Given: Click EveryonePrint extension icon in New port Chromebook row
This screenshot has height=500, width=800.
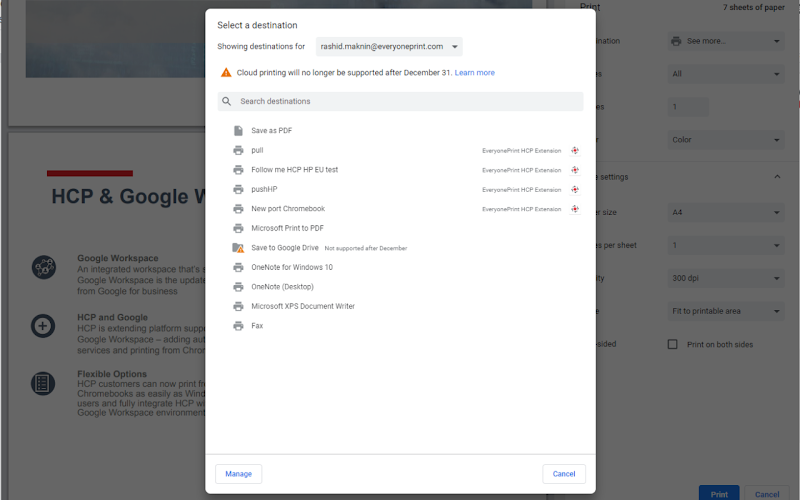Looking at the screenshot, I should tap(575, 209).
